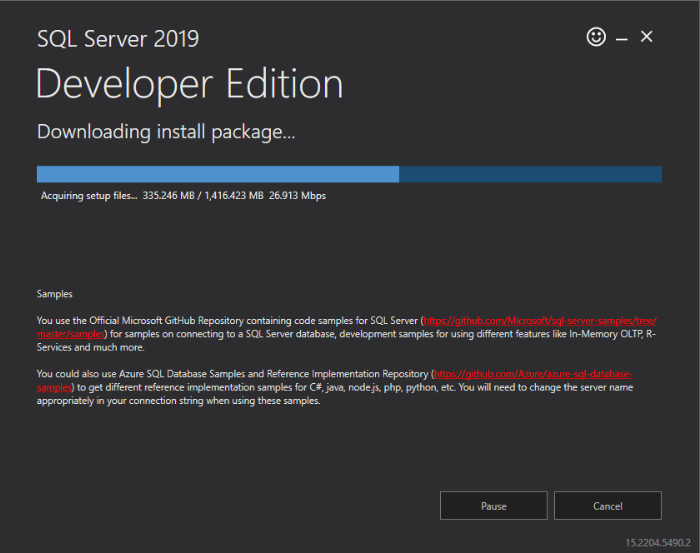Follow the wrapped red 'samples' link text
The image size is (700, 553).
54,387
